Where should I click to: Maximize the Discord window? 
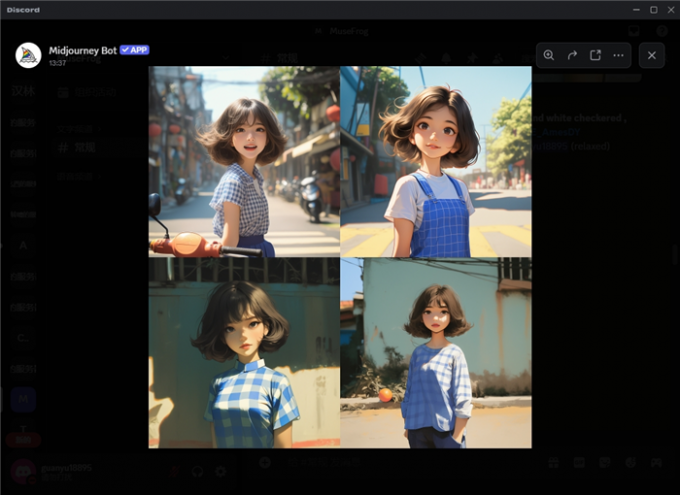click(654, 10)
